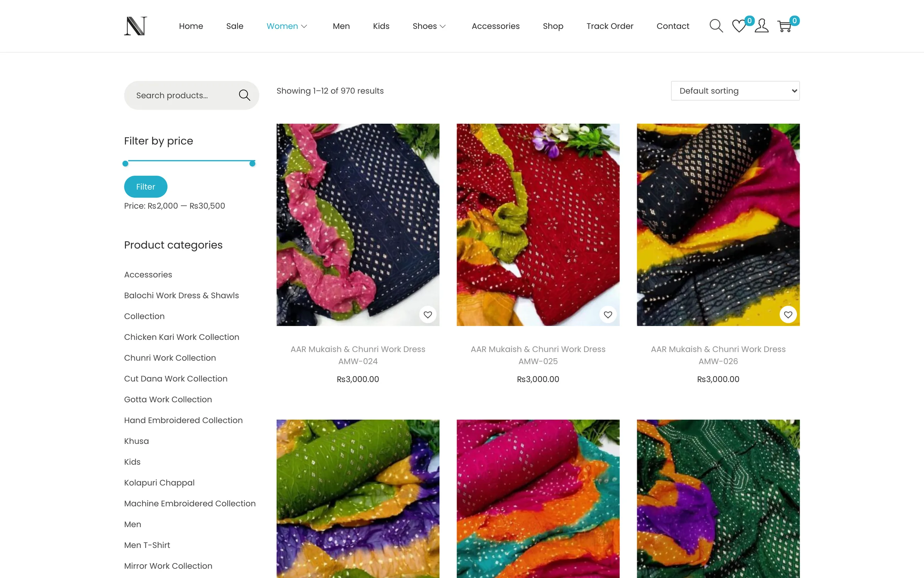Add AMW-025 dress to wishlist

(x=608, y=315)
